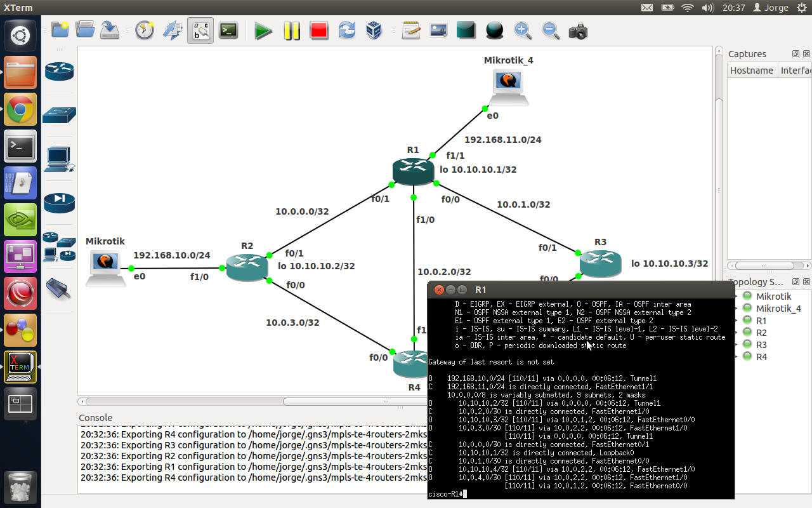The image size is (812, 508).
Task: Select R2 in the Topology Summary list
Action: pyautogui.click(x=761, y=333)
